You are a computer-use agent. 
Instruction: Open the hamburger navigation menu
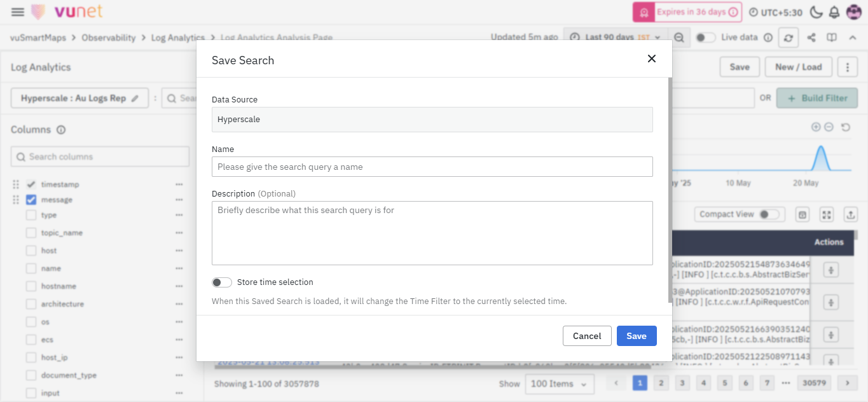[18, 12]
